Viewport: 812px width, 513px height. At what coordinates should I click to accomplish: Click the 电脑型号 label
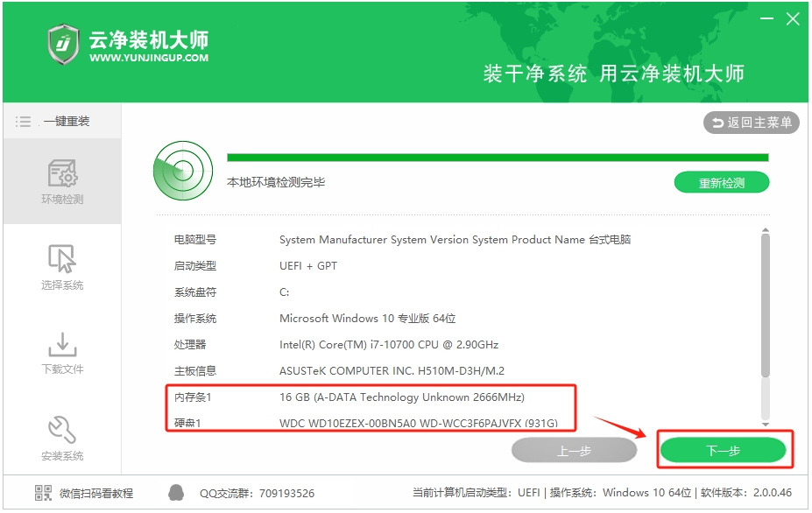194,240
